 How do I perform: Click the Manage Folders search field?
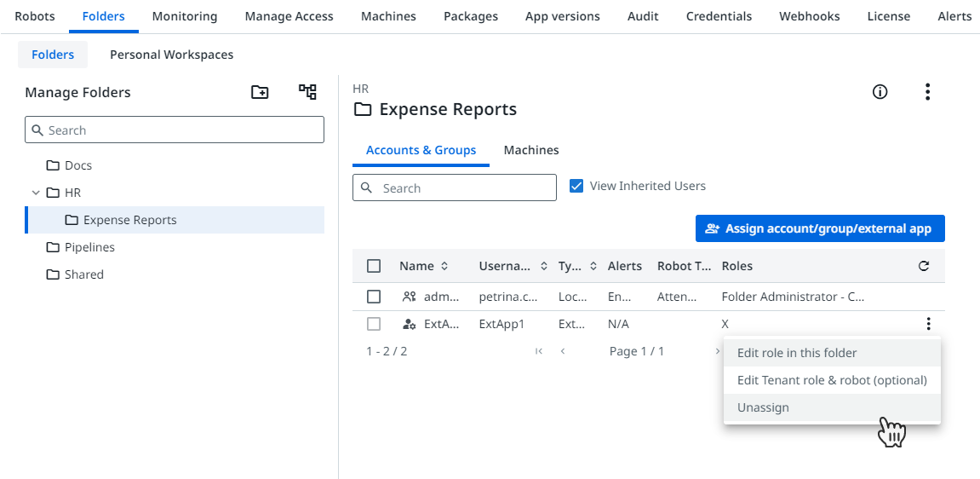(175, 130)
